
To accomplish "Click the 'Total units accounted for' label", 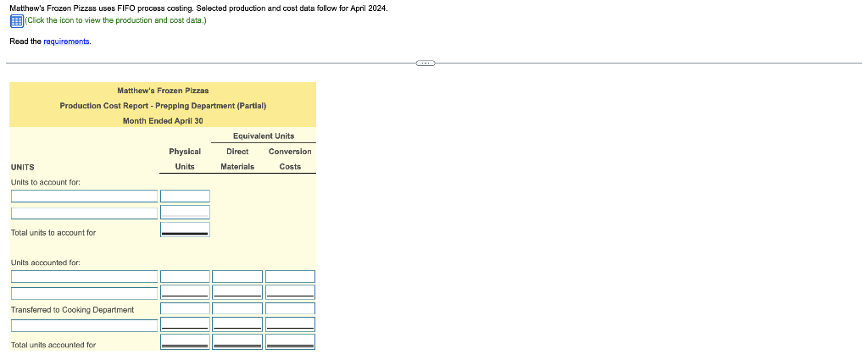I will [53, 345].
